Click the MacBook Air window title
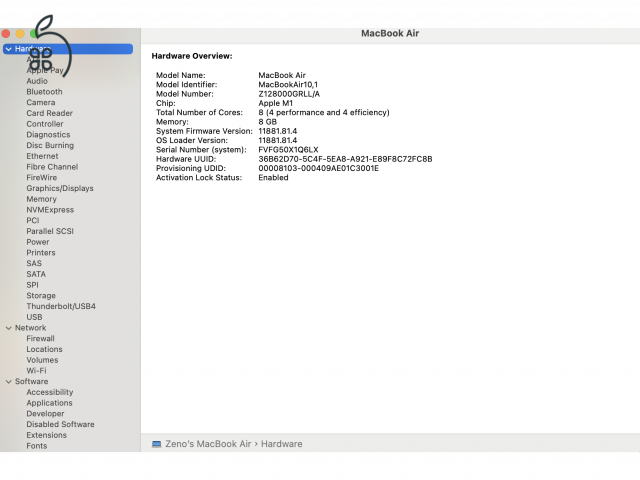Viewport: 640px width, 480px height. pyautogui.click(x=390, y=33)
